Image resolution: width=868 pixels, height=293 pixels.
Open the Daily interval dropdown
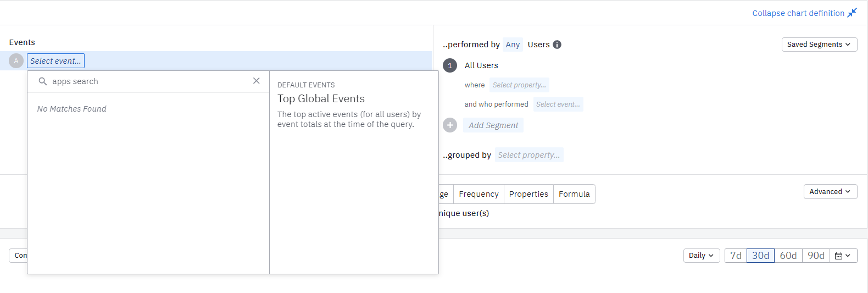pos(701,256)
